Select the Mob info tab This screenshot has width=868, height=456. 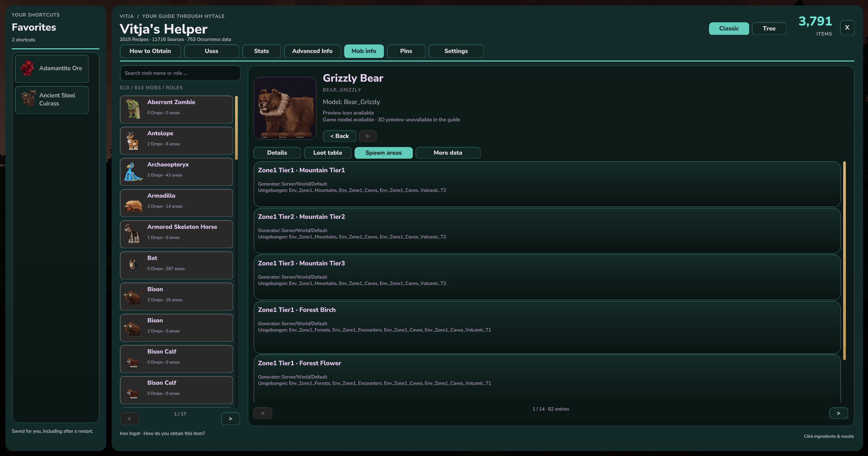click(x=364, y=51)
